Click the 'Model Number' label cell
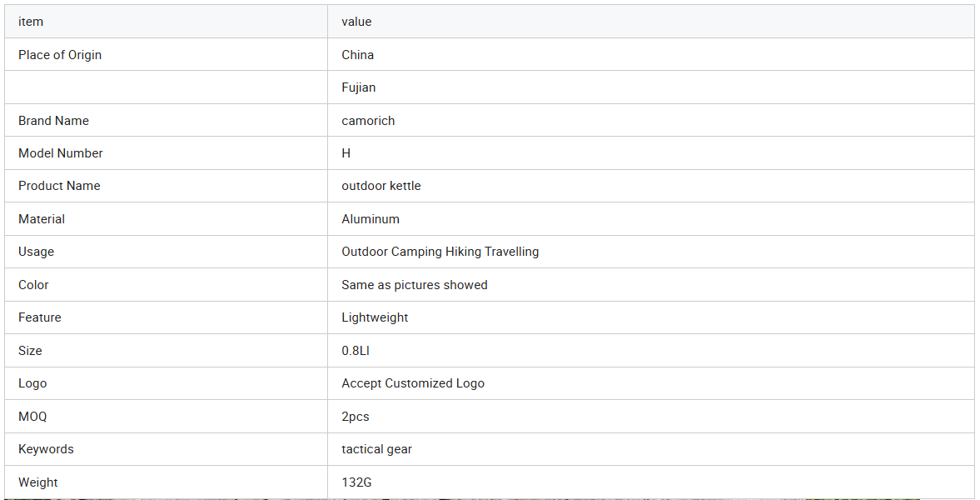980x500 pixels. click(61, 153)
